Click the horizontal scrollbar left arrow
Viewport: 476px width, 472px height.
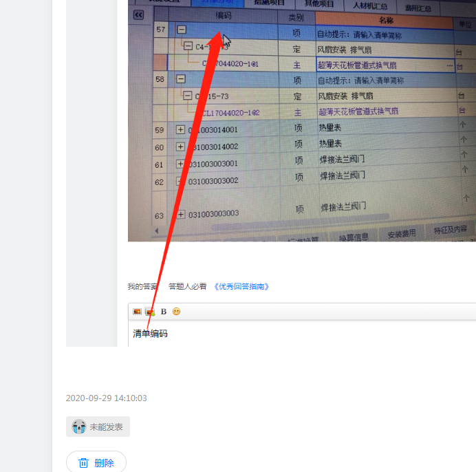coord(157,230)
